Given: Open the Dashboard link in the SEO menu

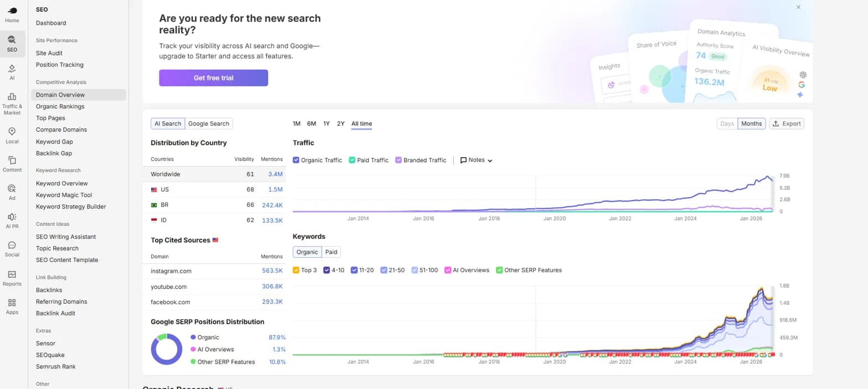Looking at the screenshot, I should [x=51, y=23].
